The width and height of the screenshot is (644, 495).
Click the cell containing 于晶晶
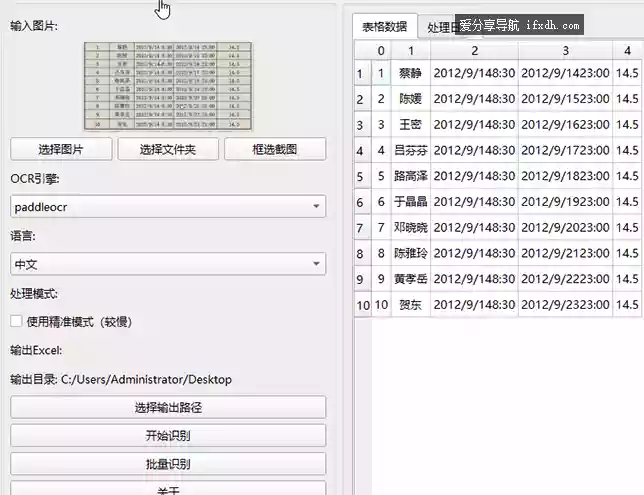point(411,202)
